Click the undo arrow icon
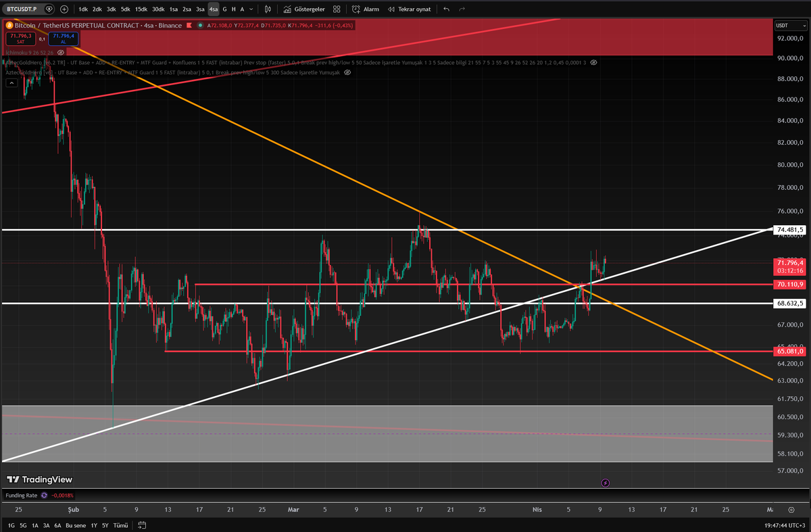 coord(446,9)
